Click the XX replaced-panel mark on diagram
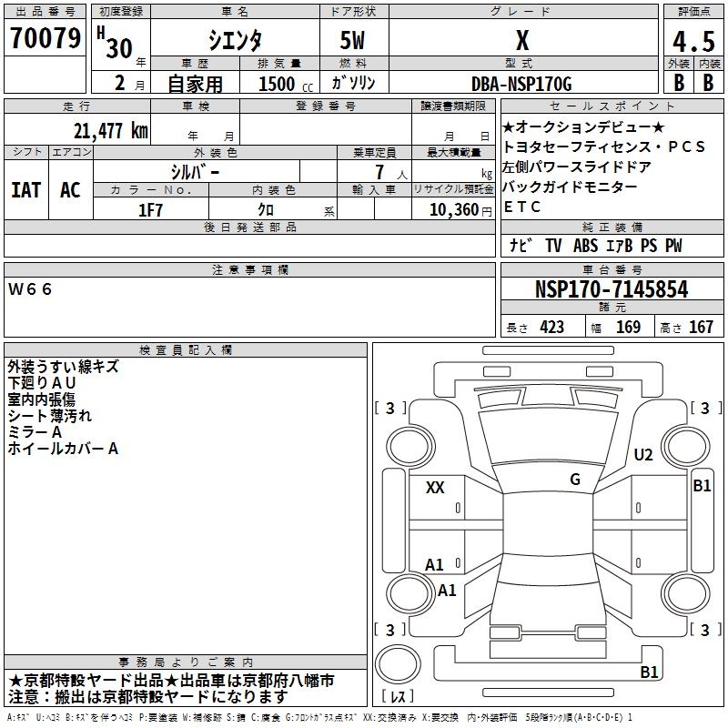 point(435,488)
